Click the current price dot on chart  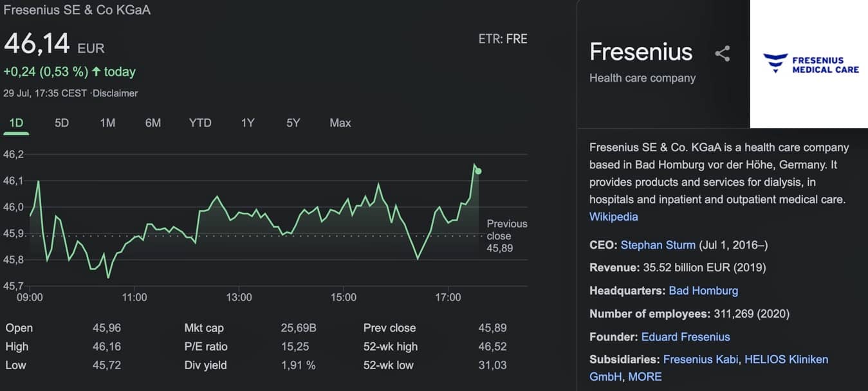[x=478, y=171]
